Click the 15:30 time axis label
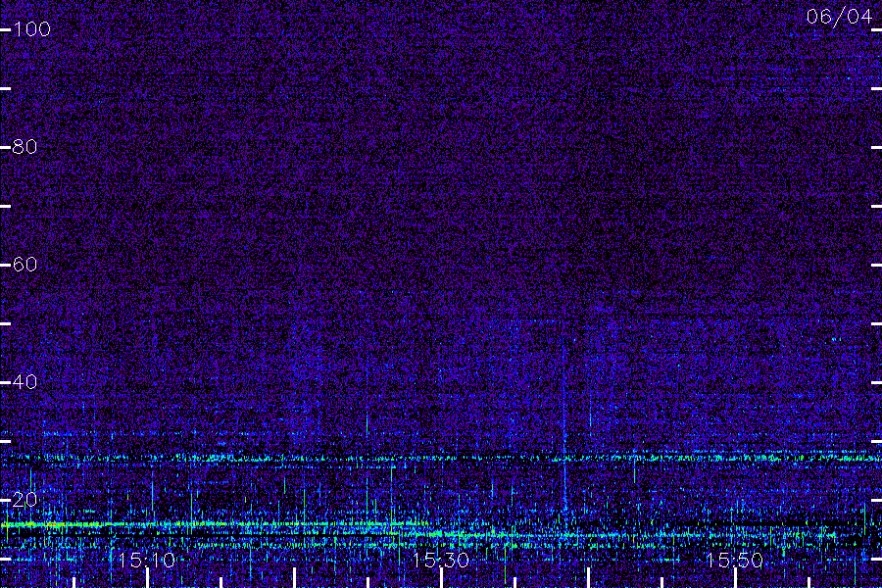882x588 pixels. pos(440,560)
